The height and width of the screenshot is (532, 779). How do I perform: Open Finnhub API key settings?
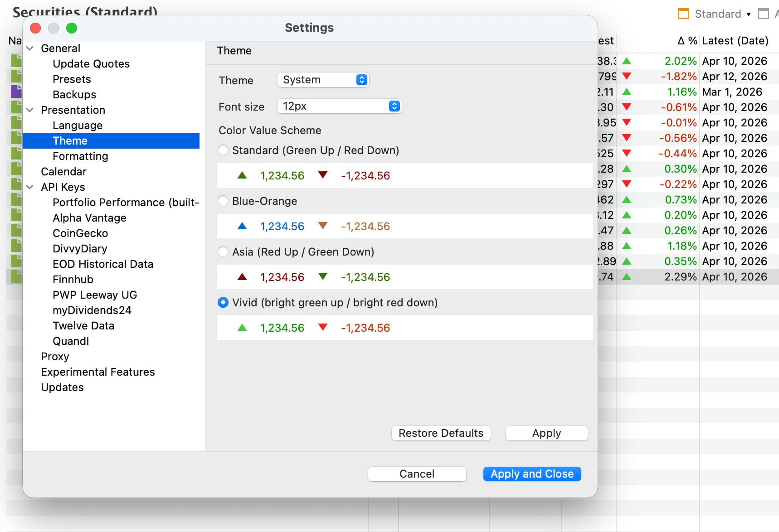[x=73, y=280]
